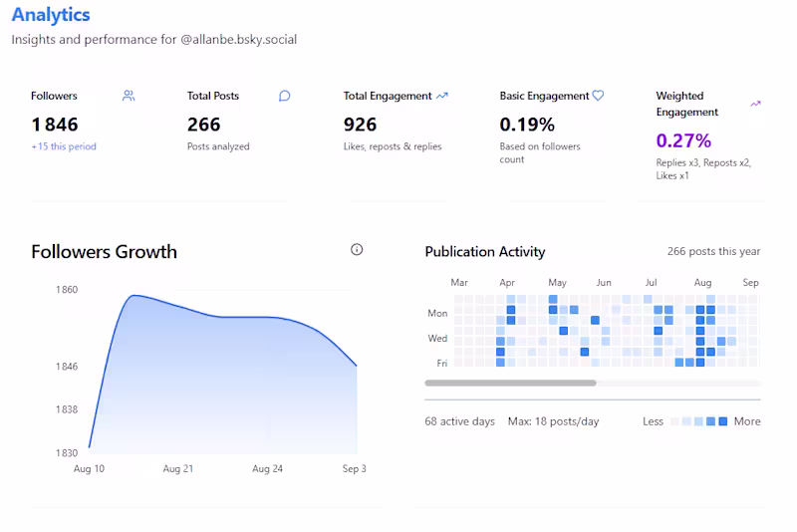Click the 0.27% weighted engagement value
This screenshot has width=797, height=532.
point(683,140)
